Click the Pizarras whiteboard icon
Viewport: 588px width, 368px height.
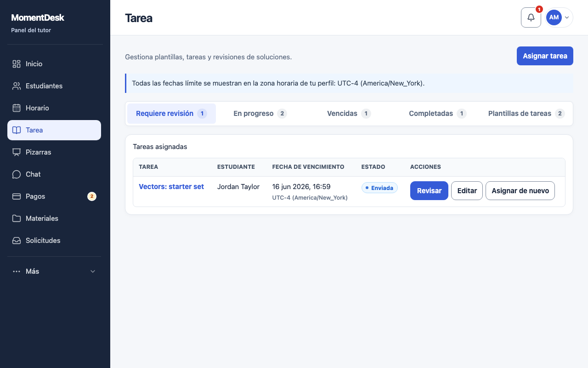tap(17, 152)
